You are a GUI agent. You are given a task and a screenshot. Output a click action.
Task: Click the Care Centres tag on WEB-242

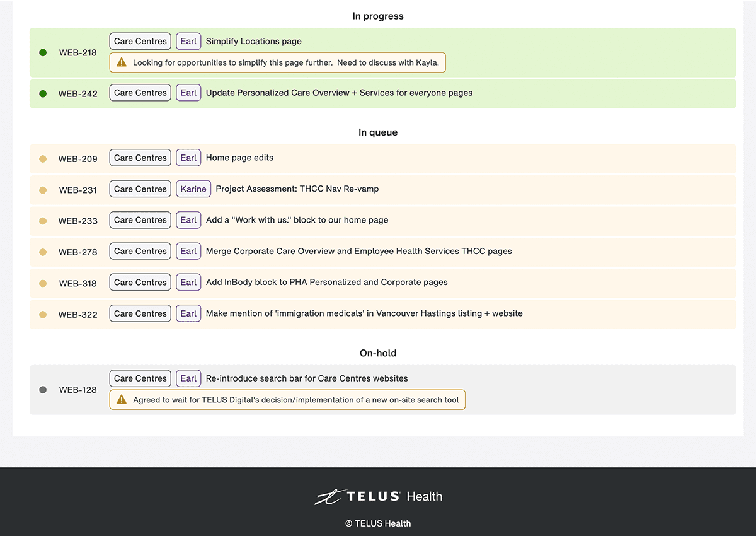140,93
